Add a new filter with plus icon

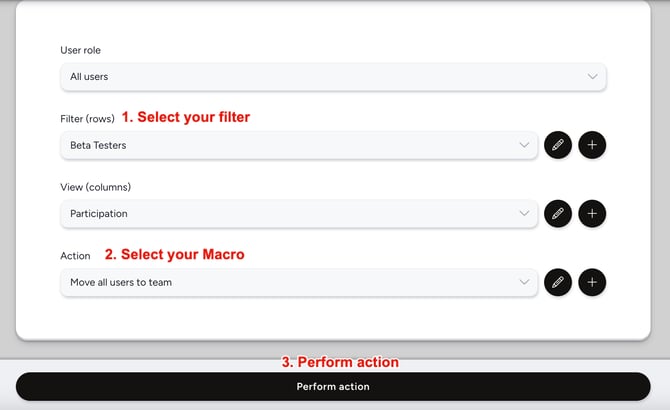coord(592,145)
